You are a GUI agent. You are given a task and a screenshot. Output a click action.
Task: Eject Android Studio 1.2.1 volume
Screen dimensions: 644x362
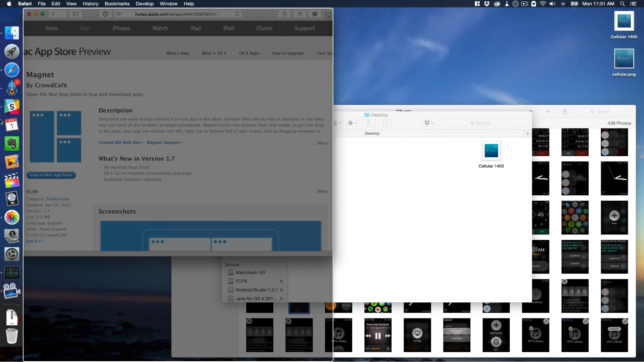[281, 290]
